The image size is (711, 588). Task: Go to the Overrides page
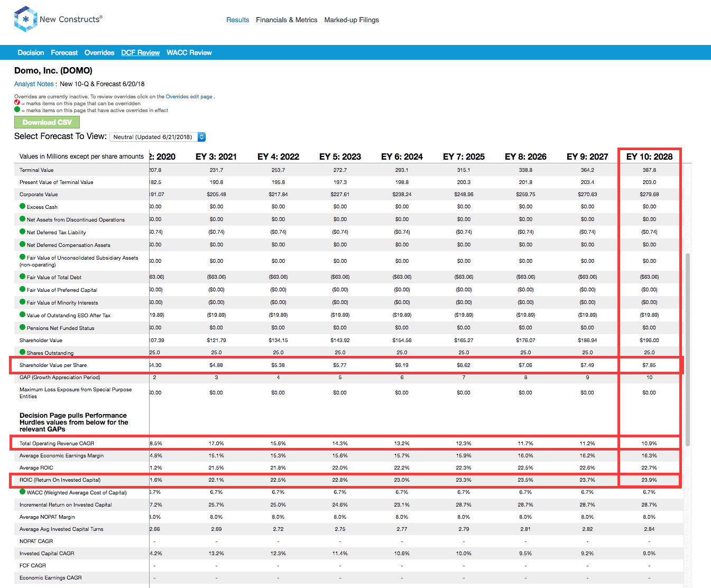click(99, 53)
